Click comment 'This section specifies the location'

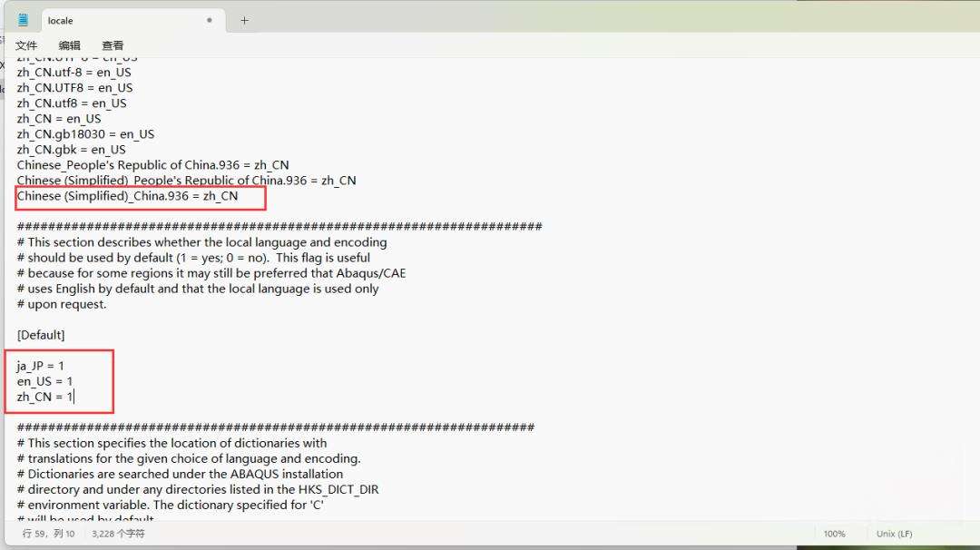click(171, 443)
